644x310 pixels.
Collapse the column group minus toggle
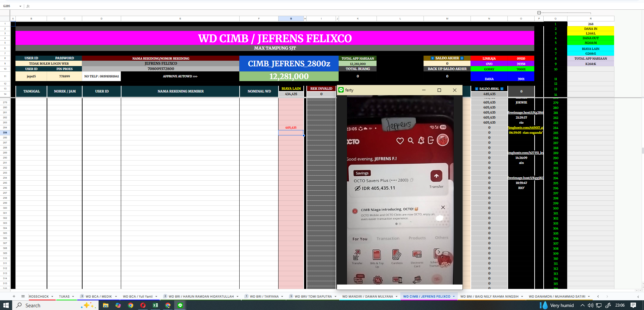pyautogui.click(x=539, y=13)
